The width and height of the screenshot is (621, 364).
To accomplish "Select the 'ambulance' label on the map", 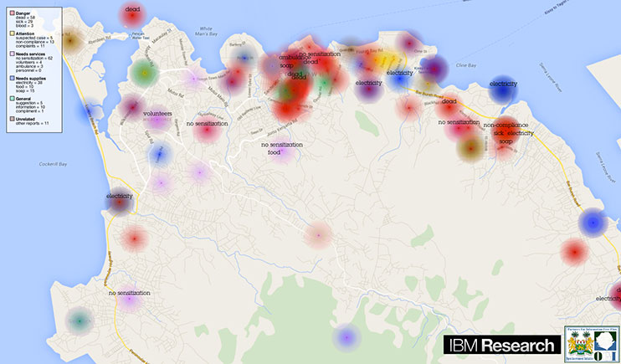I will coord(295,58).
